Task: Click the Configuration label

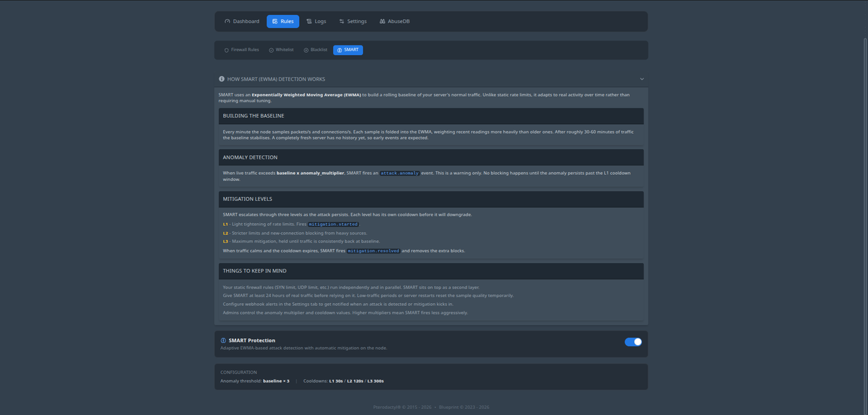Action: click(239, 372)
